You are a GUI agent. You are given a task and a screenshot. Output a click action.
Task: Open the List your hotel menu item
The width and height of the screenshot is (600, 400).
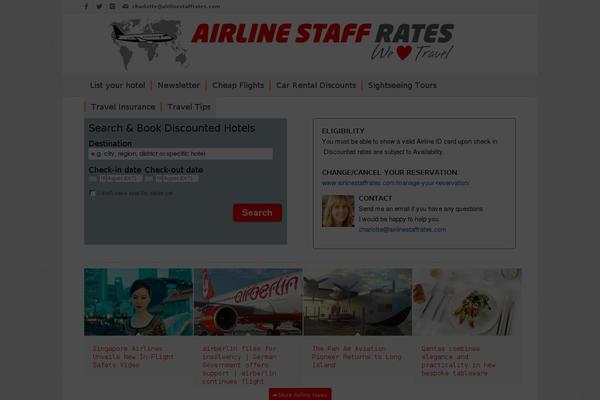117,85
